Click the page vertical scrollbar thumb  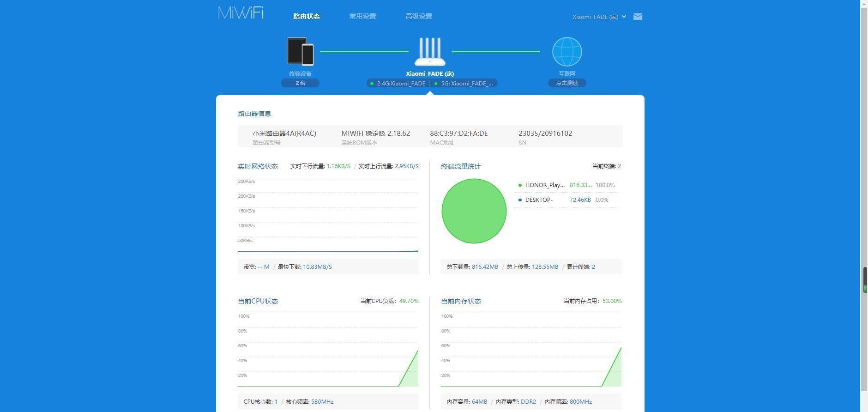pos(865,280)
